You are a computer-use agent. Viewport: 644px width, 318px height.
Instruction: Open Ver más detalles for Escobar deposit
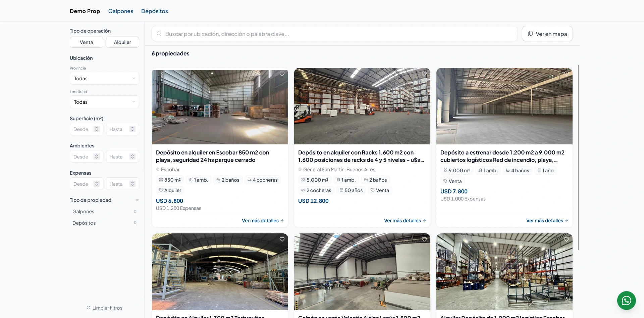coord(263,221)
